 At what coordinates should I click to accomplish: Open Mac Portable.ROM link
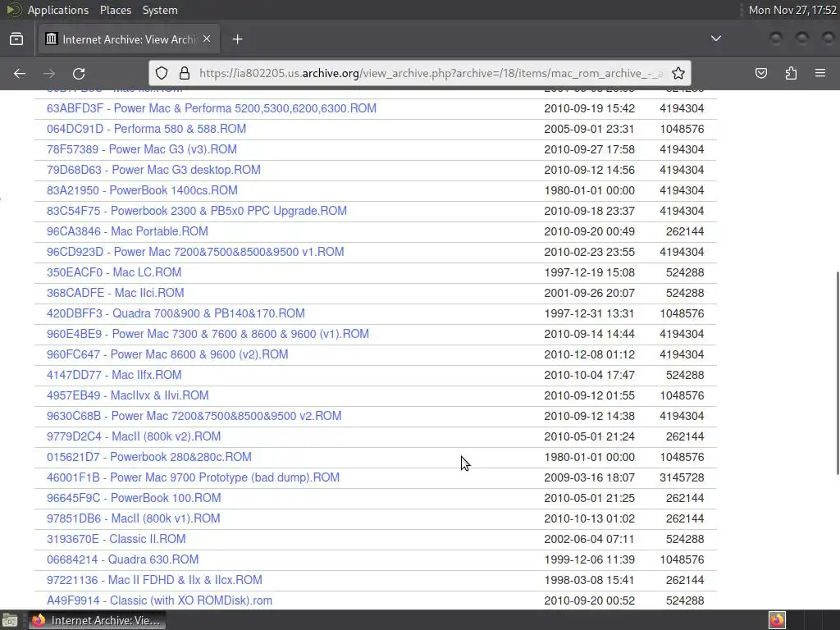tap(127, 231)
